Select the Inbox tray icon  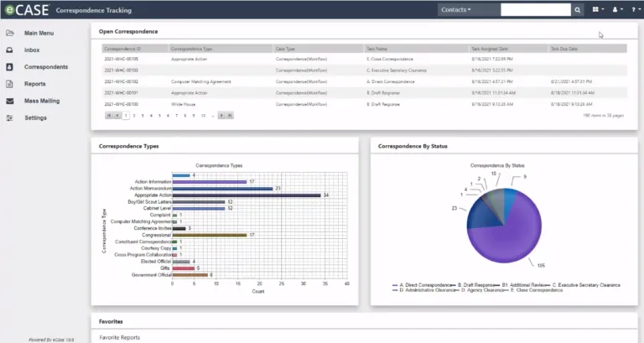[x=9, y=50]
